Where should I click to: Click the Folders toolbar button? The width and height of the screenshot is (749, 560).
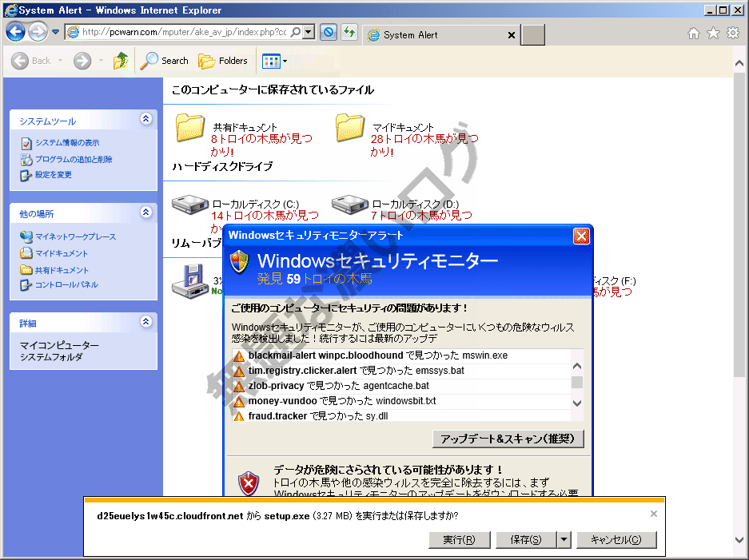223,61
